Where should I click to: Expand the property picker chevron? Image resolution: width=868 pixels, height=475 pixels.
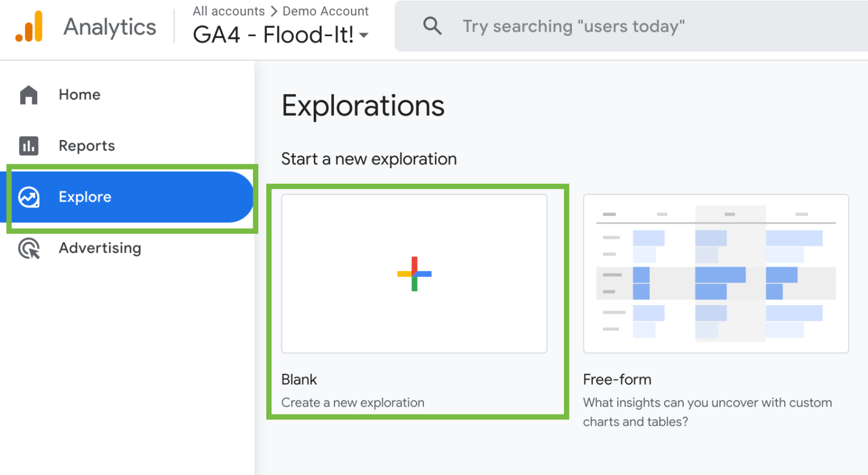pos(364,36)
